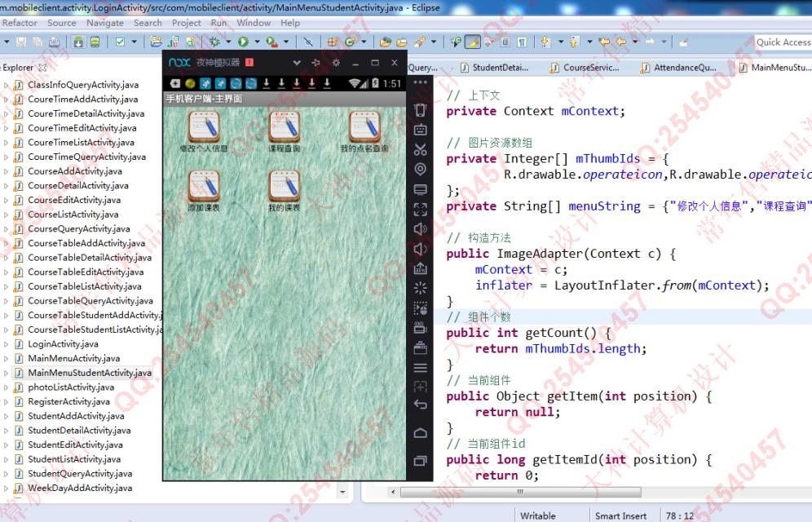812x522 pixels.
Task: Expand RegisterActivity.java tree node
Action: click(x=6, y=402)
